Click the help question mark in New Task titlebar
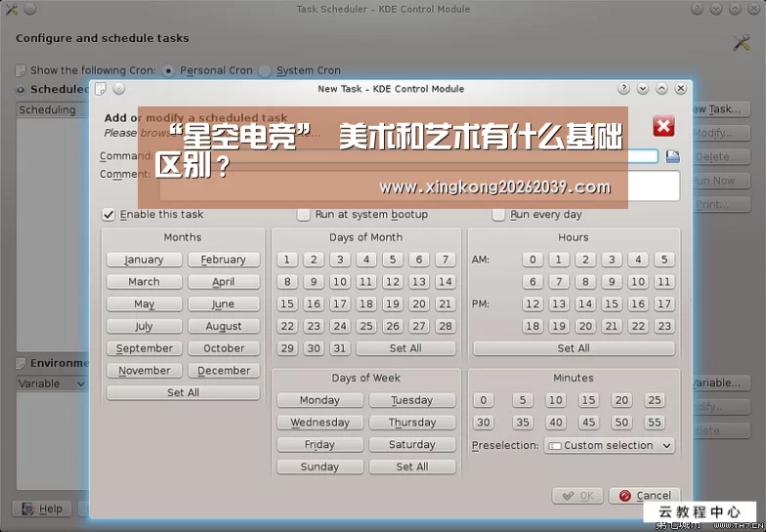The height and width of the screenshot is (532, 766). coord(623,88)
